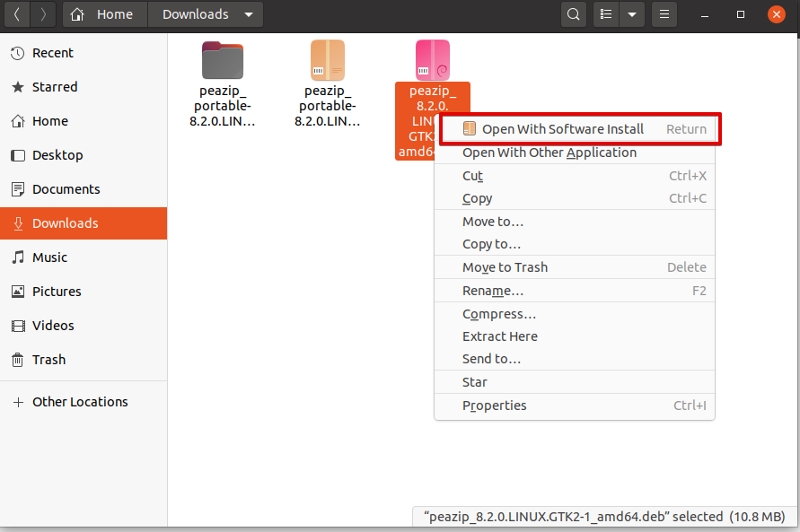Choose Open With Other Application
The height and width of the screenshot is (532, 800).
pos(575,153)
